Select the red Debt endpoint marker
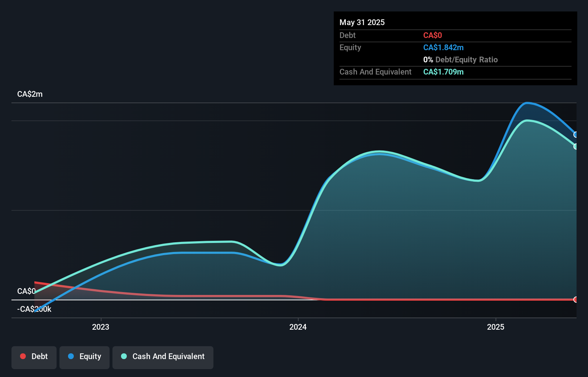The height and width of the screenshot is (377, 588). click(x=575, y=300)
